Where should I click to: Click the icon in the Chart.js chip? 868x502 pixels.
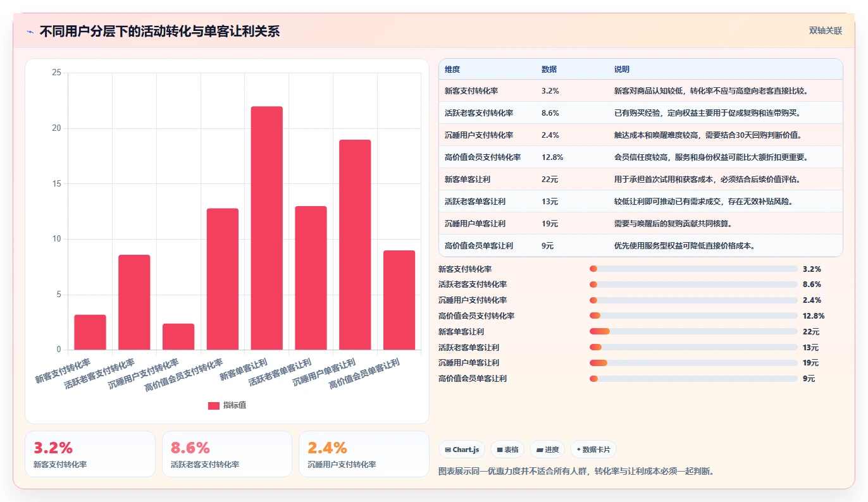[448, 450]
